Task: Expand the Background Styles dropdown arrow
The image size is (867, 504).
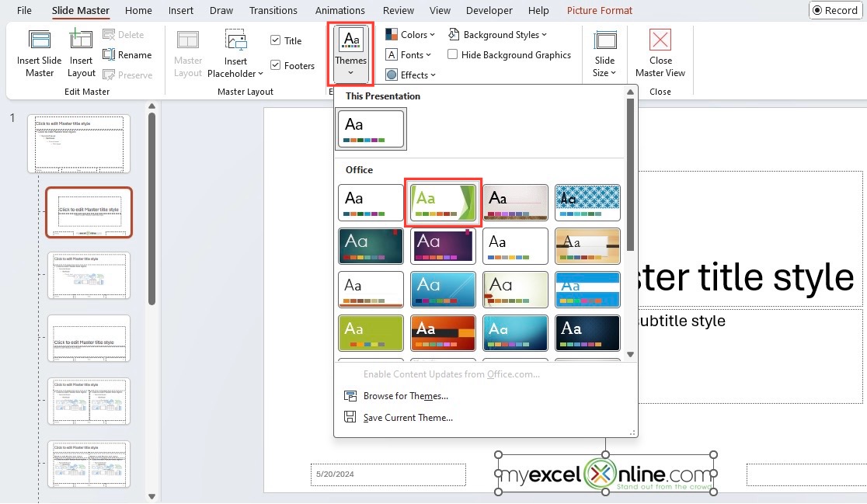Action: coord(544,35)
